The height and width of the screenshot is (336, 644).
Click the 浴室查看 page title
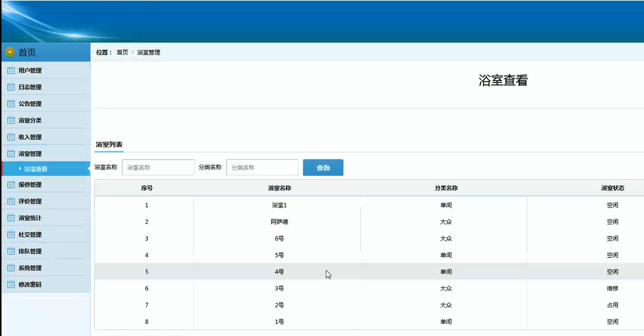click(x=503, y=81)
